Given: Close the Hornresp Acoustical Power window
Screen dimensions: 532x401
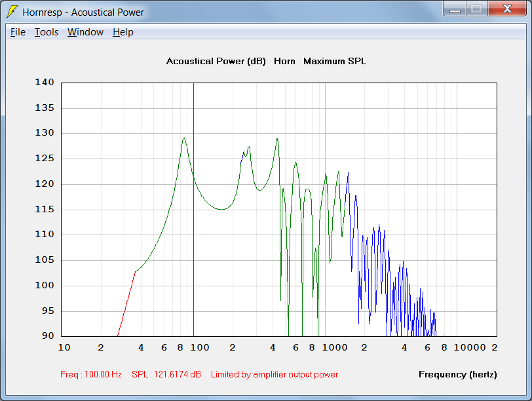Looking at the screenshot, I should (507, 9).
